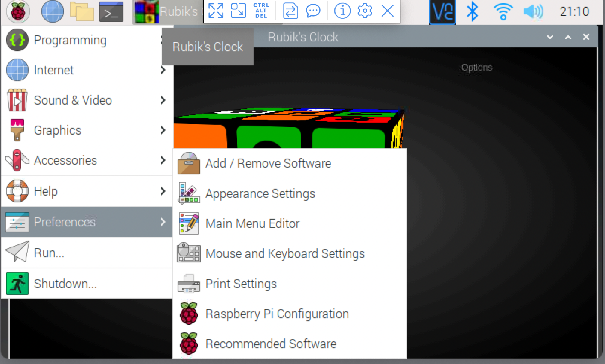Click the clock showing 21:10
Viewport: 605px width, 364px height.
[575, 12]
